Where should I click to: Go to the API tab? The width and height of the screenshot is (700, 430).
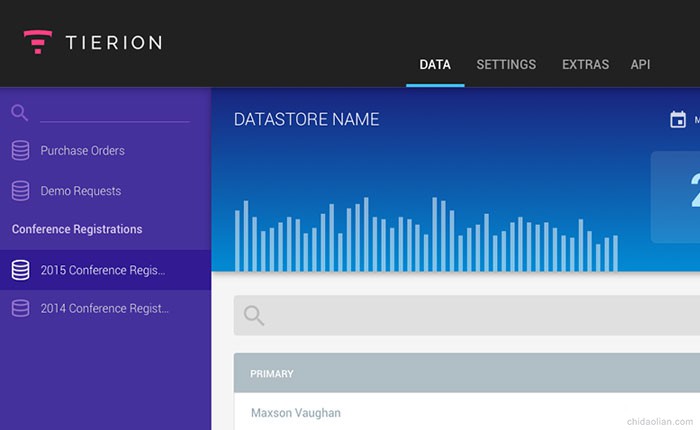(640, 65)
